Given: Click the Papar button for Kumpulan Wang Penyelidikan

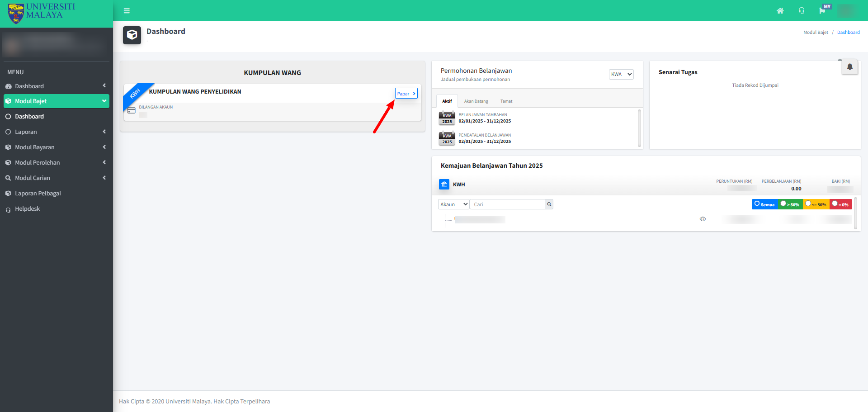Looking at the screenshot, I should click(x=406, y=94).
